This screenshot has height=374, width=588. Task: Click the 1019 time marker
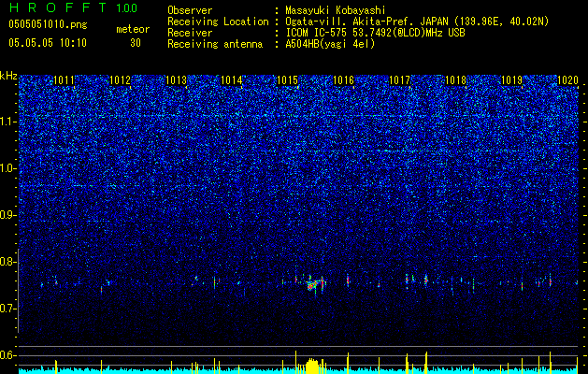(x=511, y=80)
